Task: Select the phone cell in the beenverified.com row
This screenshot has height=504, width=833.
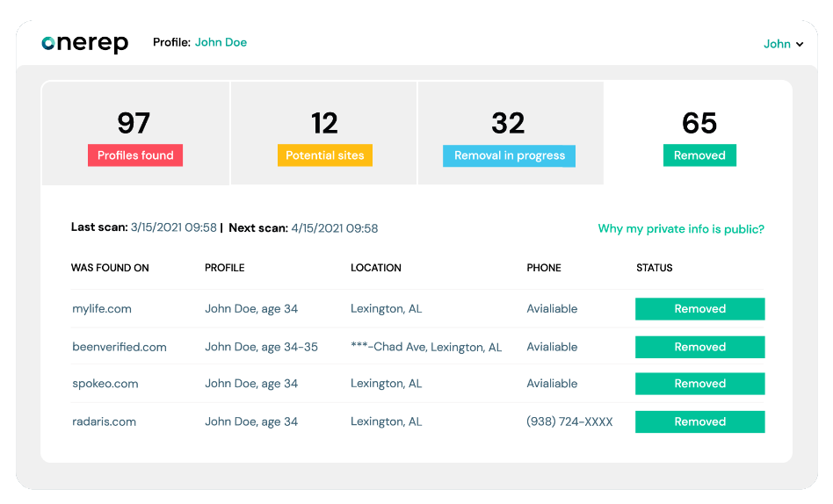Action: coord(552,348)
